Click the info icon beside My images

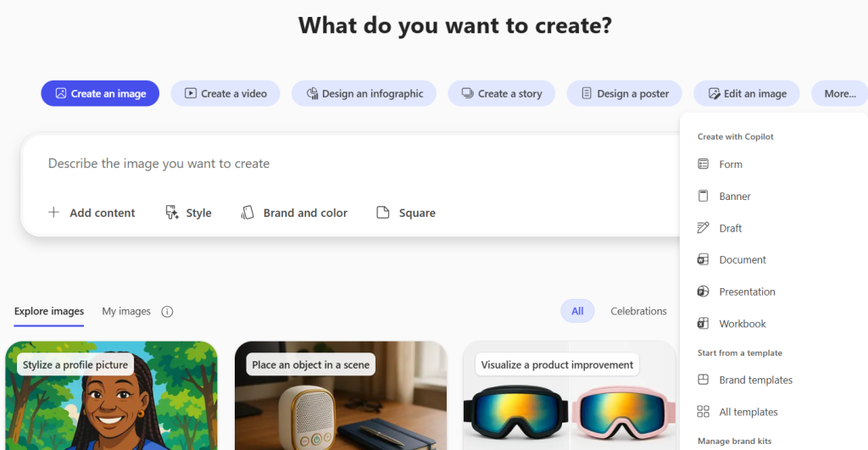(x=167, y=311)
